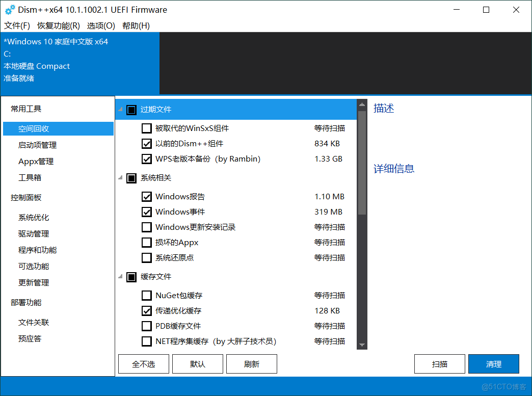Open the 选项(O) menu

(x=100, y=25)
